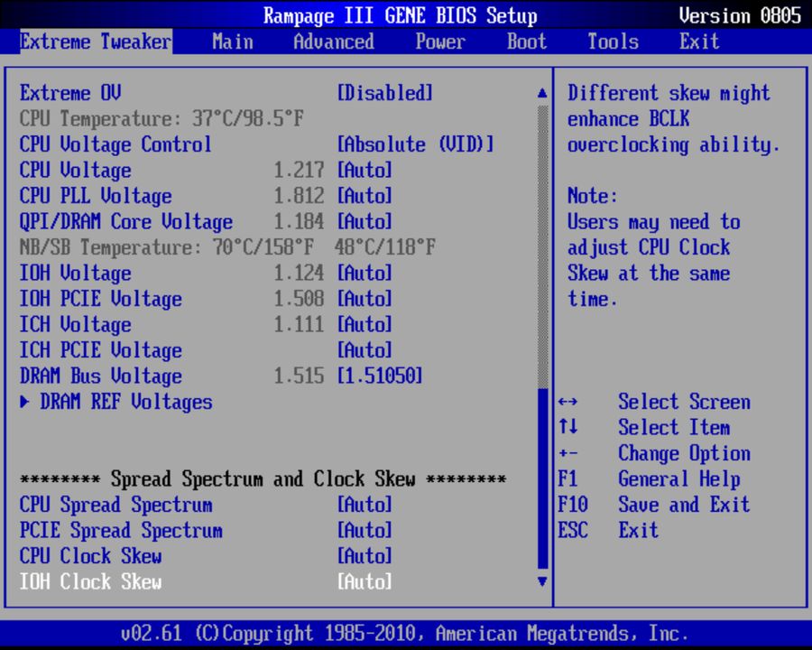Change IOH PCIE Voltage [Auto] value
812x650 pixels.
click(x=364, y=299)
